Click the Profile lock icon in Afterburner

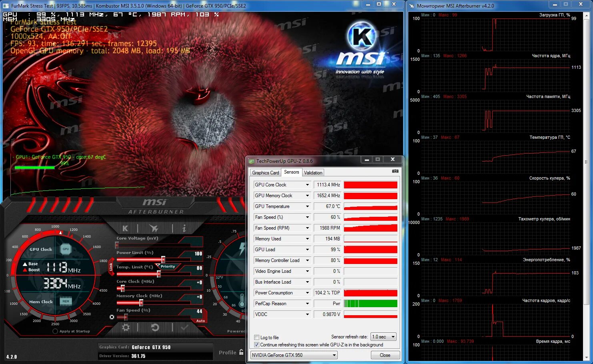click(241, 352)
